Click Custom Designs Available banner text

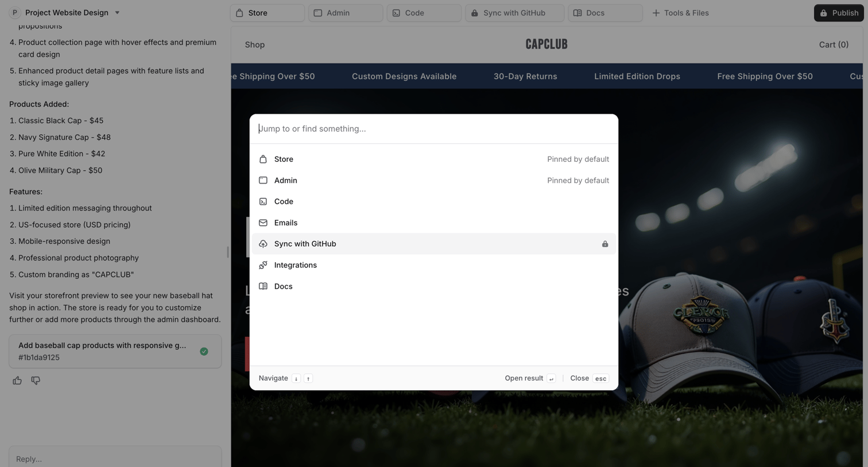point(404,76)
